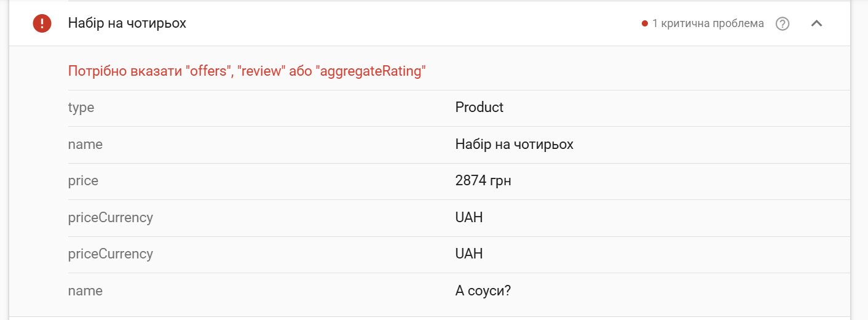Click the first 'UAH' currency value
Screen dimensions: 868x320
[469, 217]
